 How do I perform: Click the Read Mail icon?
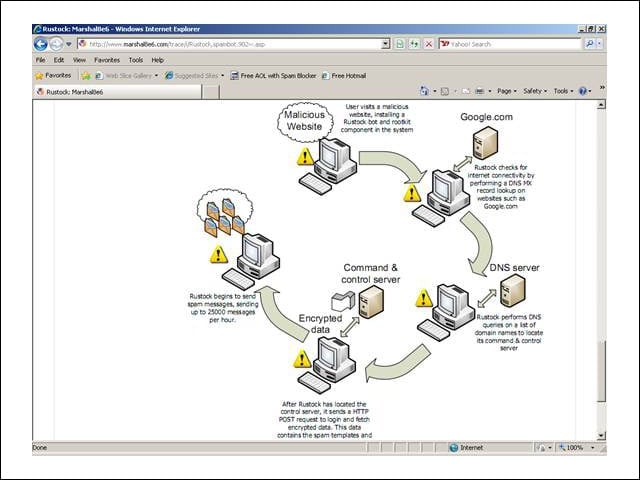(466, 91)
